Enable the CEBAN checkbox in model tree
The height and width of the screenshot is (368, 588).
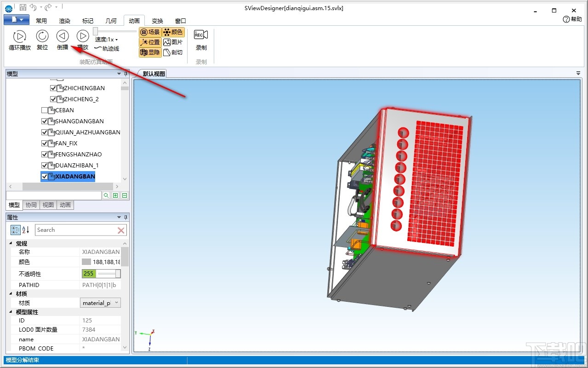pyautogui.click(x=45, y=110)
